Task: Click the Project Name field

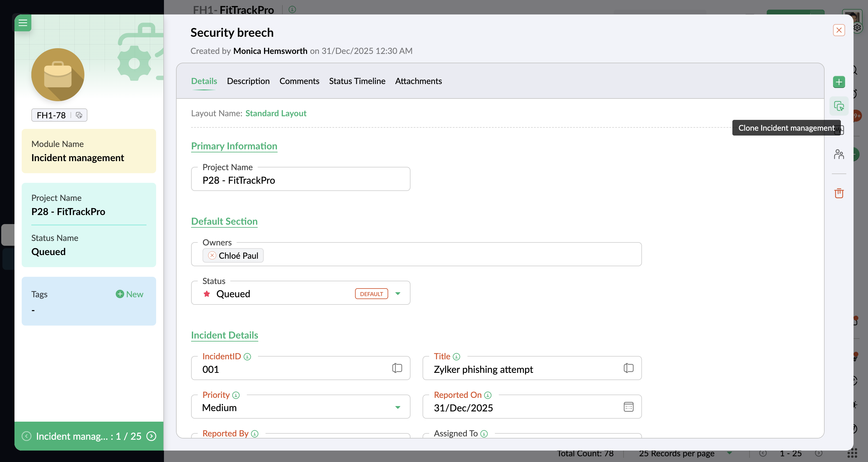Action: (300, 180)
